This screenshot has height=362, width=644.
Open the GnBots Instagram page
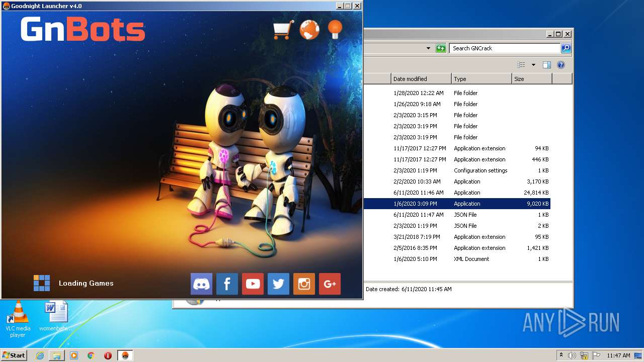click(304, 284)
